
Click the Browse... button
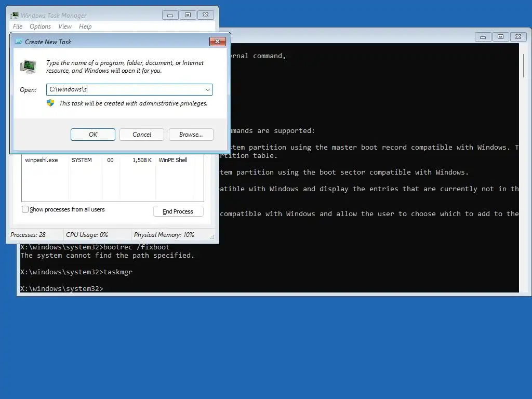191,135
